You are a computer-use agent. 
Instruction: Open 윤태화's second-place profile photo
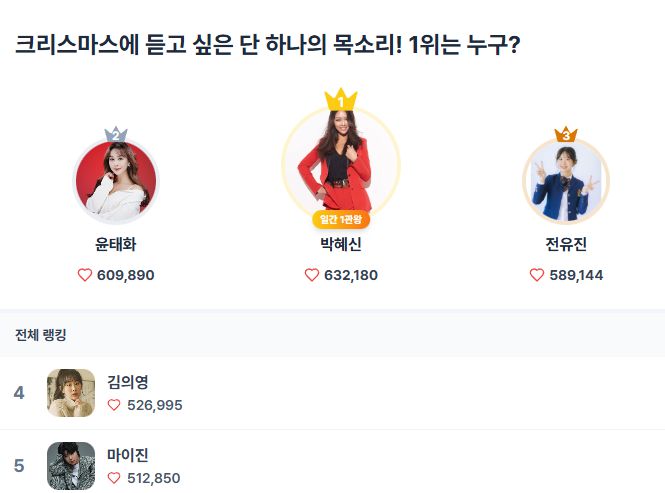tap(116, 183)
